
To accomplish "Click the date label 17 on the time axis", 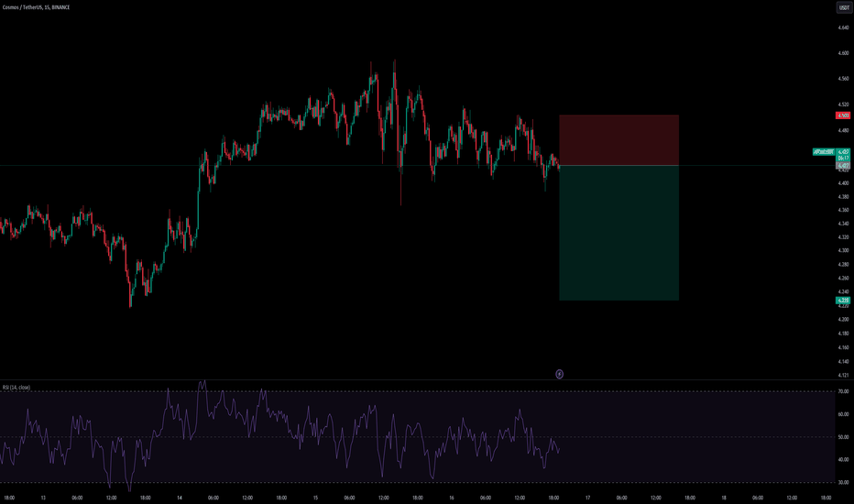I will click(587, 498).
